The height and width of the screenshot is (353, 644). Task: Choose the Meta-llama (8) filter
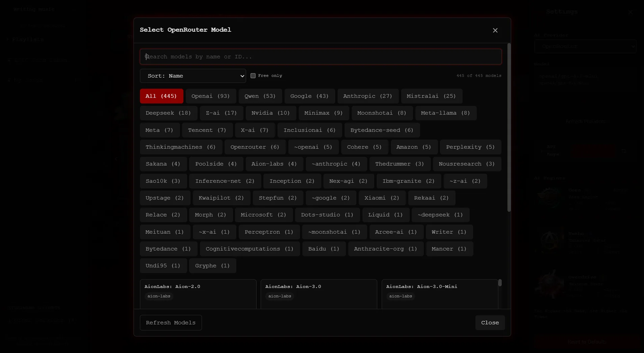[446, 113]
